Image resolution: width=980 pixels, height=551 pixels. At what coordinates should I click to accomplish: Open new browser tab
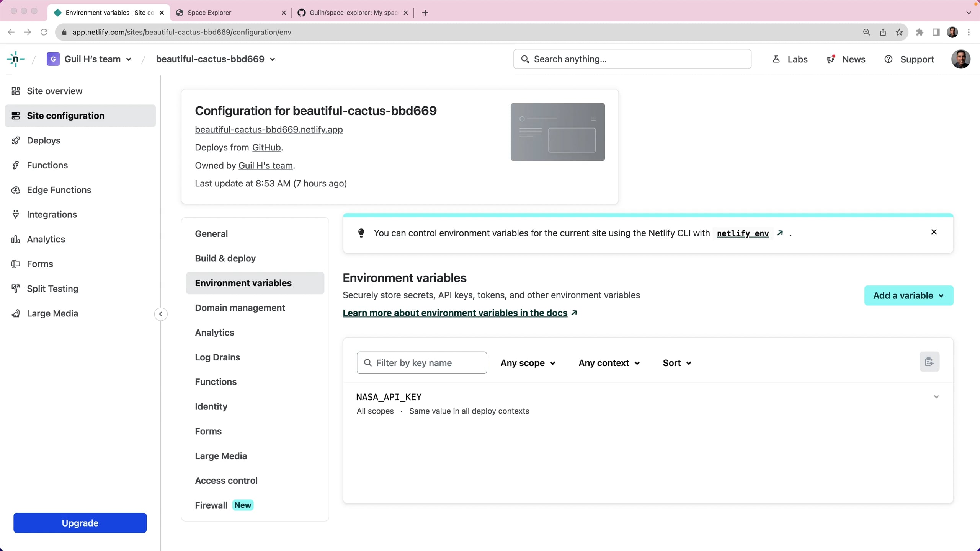[x=425, y=13]
